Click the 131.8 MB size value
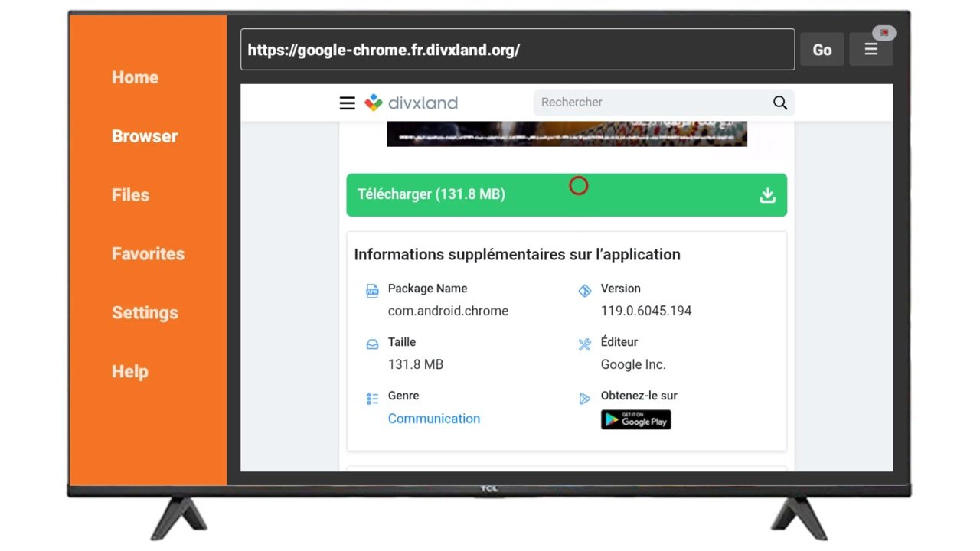Screen dimensions: 980x551 416,364
